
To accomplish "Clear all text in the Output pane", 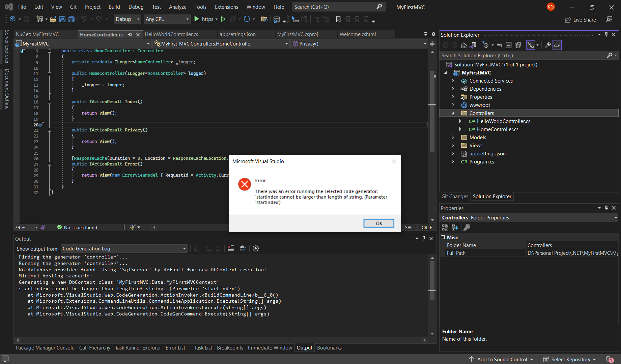I will pyautogui.click(x=231, y=248).
